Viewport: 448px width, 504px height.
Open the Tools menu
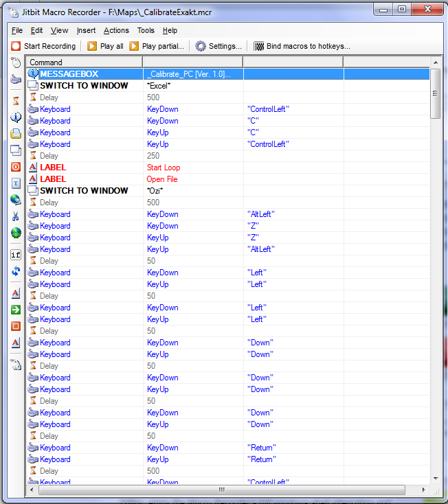pos(146,30)
